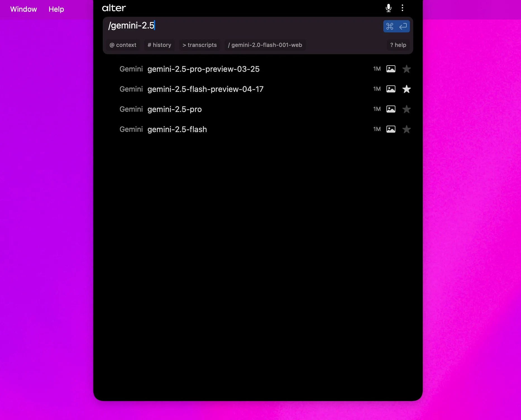Click Gemini provider label beside gemini-2.5-flash-preview-04-17
This screenshot has height=420, width=521.
coord(131,89)
